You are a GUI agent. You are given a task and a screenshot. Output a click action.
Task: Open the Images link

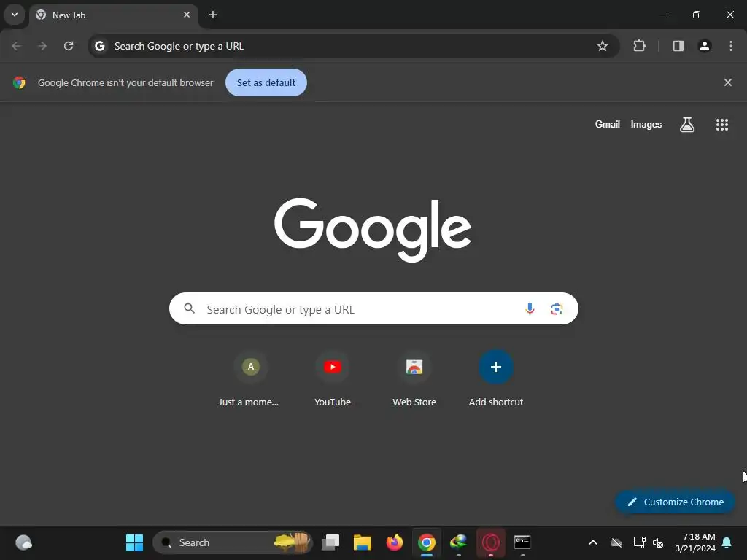point(646,124)
